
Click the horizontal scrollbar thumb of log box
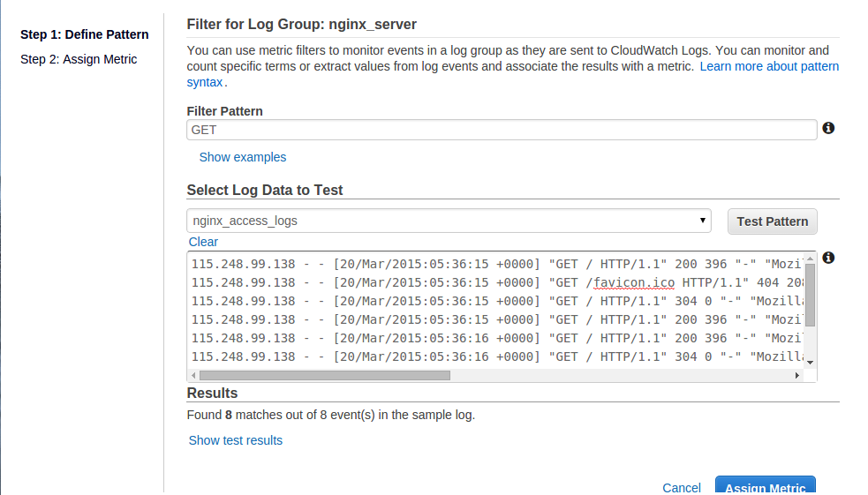325,375
